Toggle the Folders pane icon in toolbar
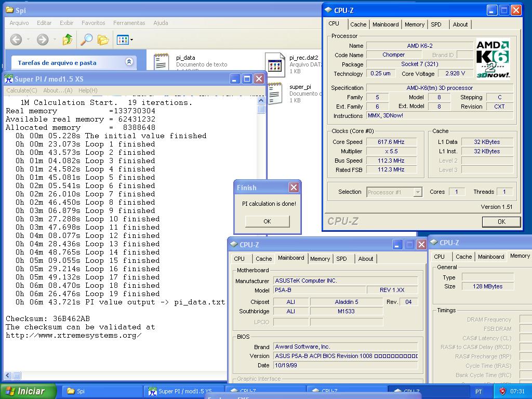Viewport: 532px width, 399px height. pos(103,39)
